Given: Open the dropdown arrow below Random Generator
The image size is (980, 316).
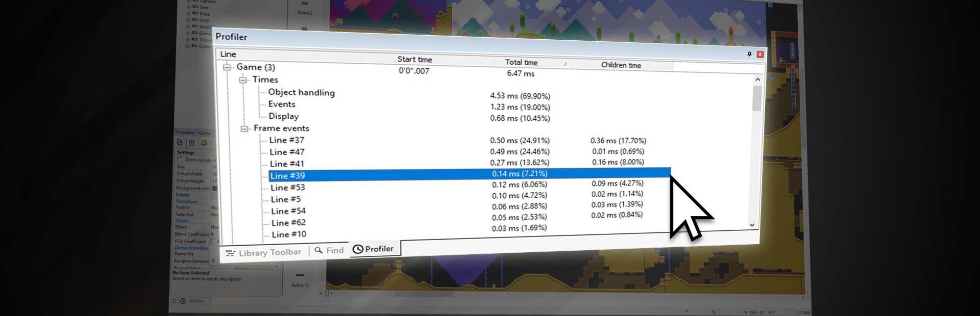Looking at the screenshot, I should [x=277, y=267].
